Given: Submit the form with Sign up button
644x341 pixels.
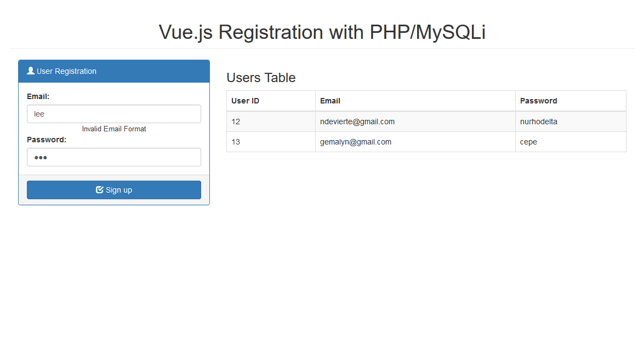Looking at the screenshot, I should pos(114,190).
